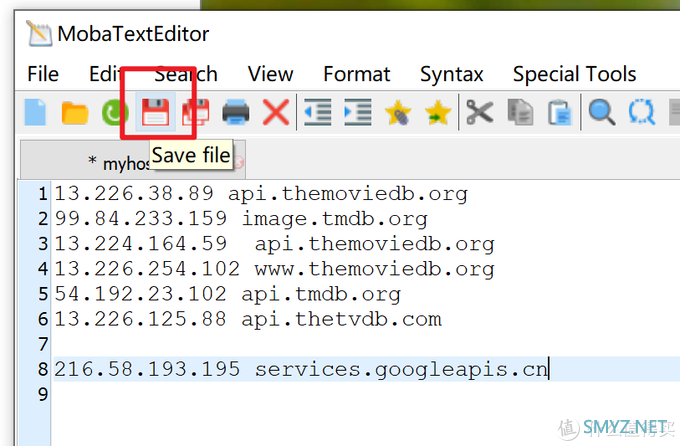Viewport: 680px width, 446px height.
Task: Click the unindent lines icon
Action: coord(317,112)
